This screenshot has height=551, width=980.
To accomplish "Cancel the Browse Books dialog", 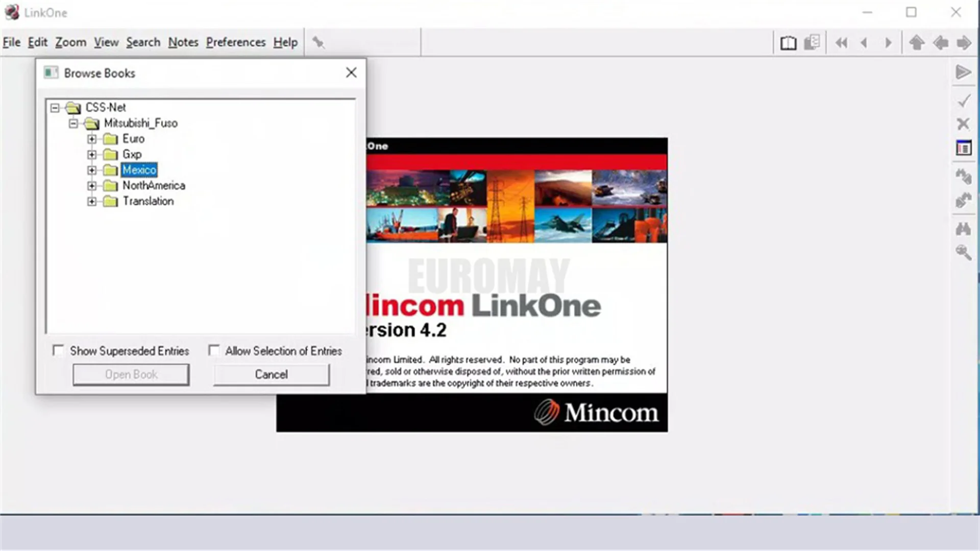I will tap(272, 374).
